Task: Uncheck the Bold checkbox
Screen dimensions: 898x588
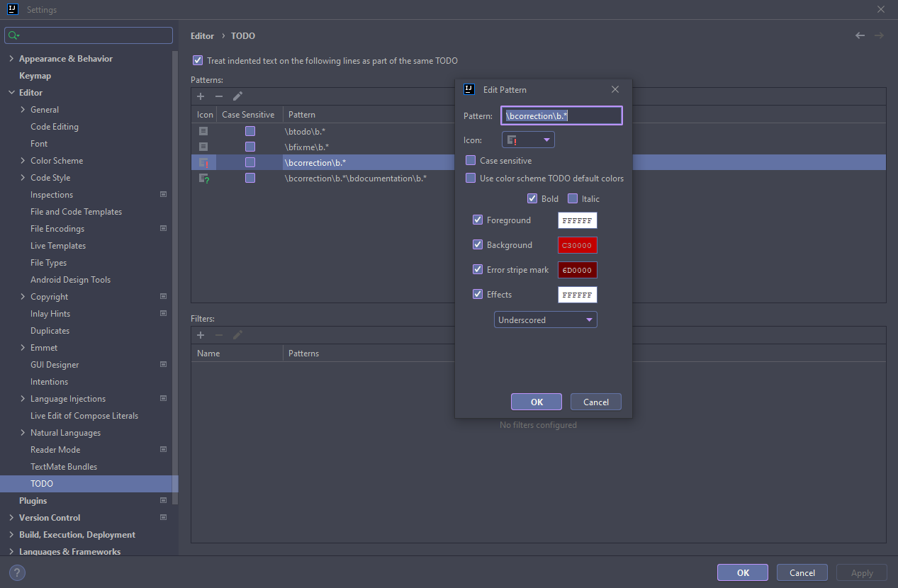Action: 532,199
